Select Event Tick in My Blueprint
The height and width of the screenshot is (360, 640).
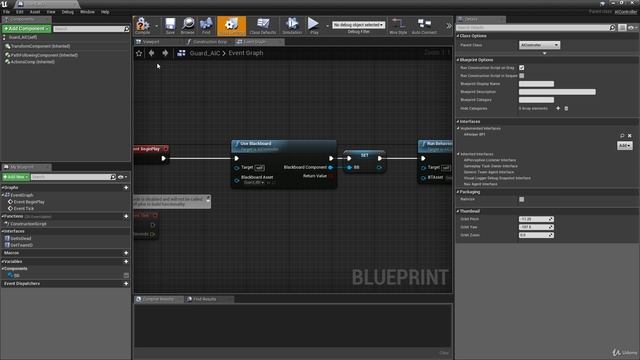coord(24,209)
